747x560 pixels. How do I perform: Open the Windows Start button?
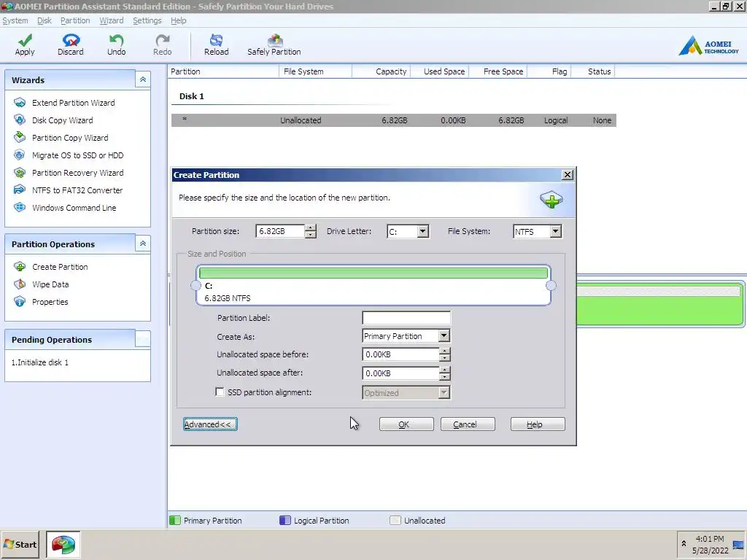point(20,545)
